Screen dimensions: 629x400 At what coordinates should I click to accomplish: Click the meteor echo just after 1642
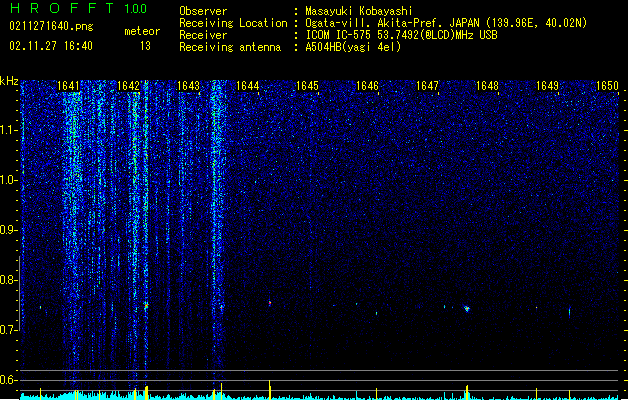pyautogui.click(x=146, y=306)
